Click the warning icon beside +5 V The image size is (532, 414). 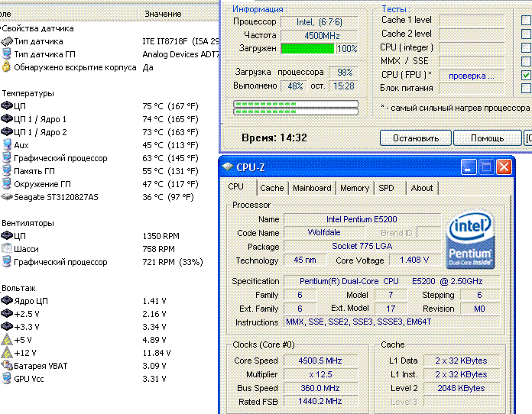[x=6, y=339]
